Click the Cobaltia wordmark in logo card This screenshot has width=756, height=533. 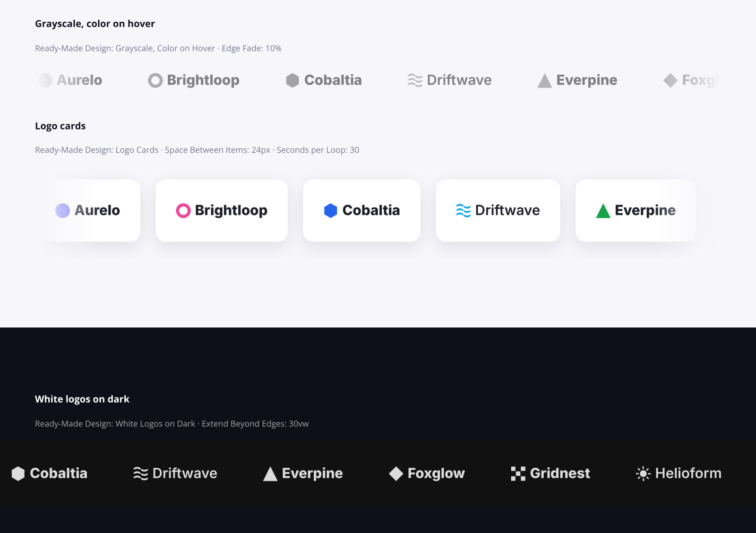[x=371, y=210]
